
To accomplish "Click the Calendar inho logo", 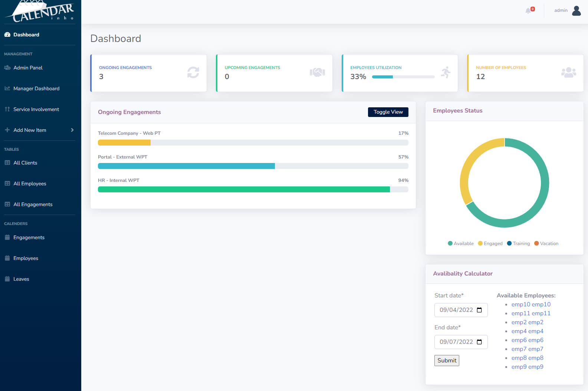I will (40, 12).
